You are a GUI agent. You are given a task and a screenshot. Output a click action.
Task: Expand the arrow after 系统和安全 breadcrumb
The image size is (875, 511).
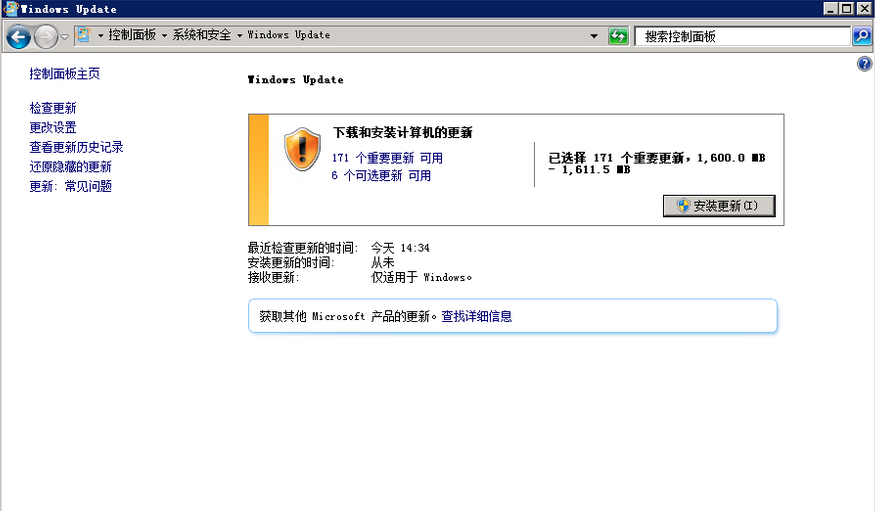[x=239, y=36]
